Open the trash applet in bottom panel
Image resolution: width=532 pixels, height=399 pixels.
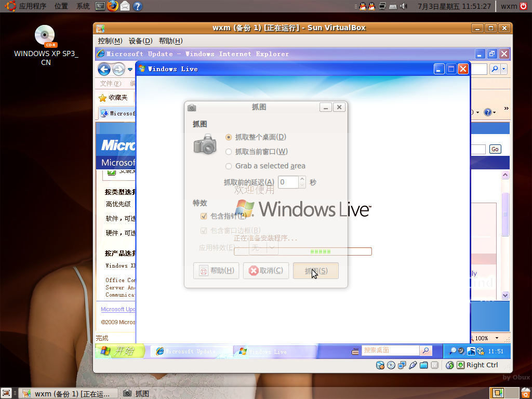click(x=525, y=393)
